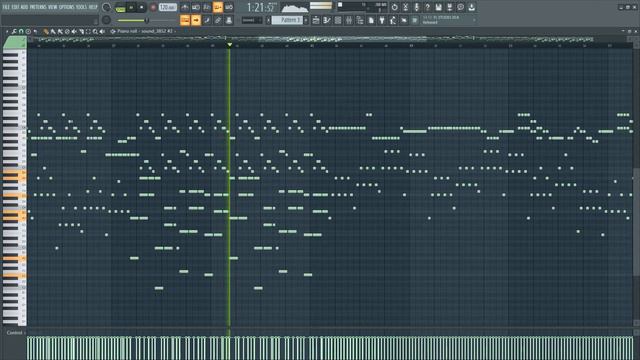The width and height of the screenshot is (640, 360).
Task: Open the Mixer window from toolbar
Action: coord(349,20)
